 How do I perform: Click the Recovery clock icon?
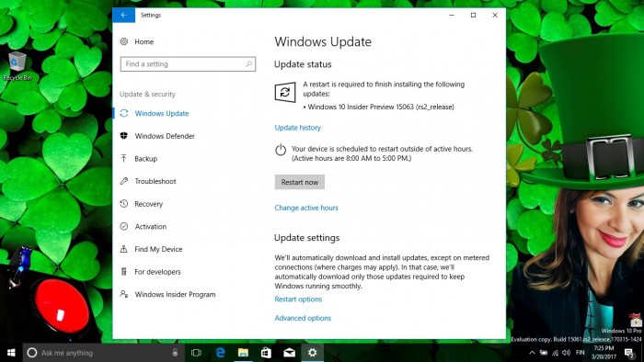click(x=124, y=203)
